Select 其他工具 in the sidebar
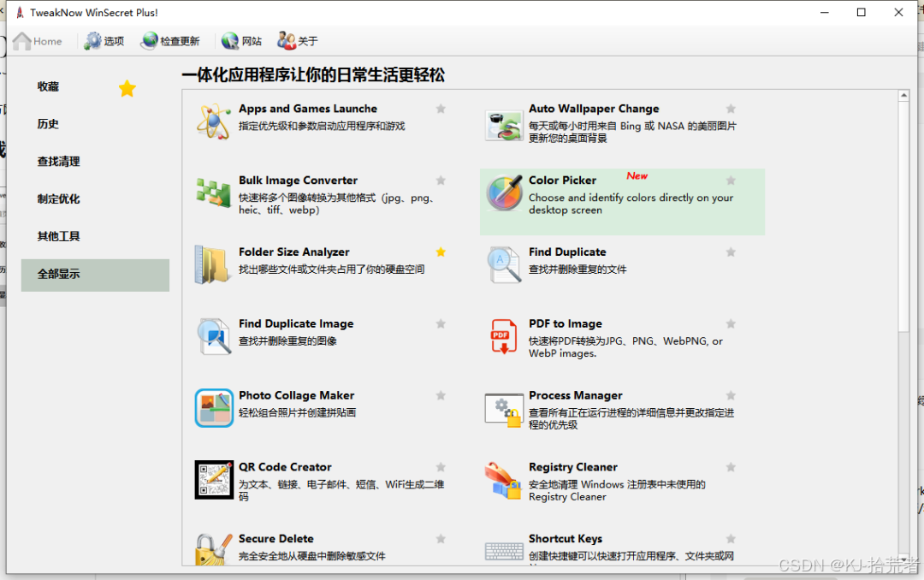 [58, 236]
